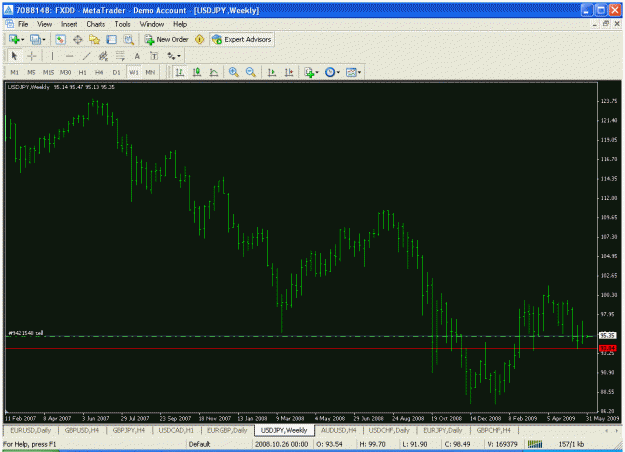Select the Draw horizontal line tool
Image resolution: width=625 pixels, height=452 pixels.
(x=69, y=56)
